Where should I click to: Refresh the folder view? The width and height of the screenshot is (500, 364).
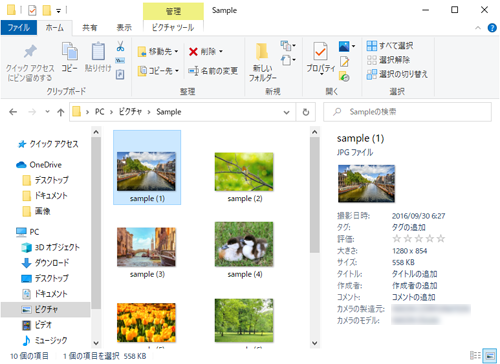click(x=306, y=112)
